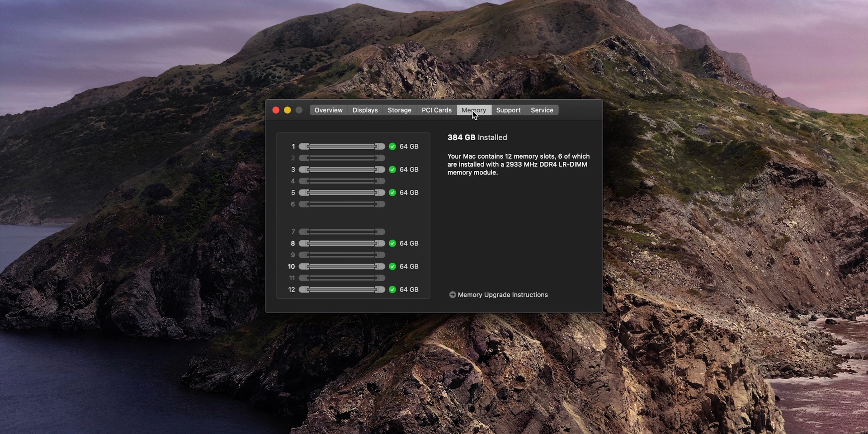The image size is (868, 434).
Task: Click the green status icon for slot 10
Action: tap(392, 266)
